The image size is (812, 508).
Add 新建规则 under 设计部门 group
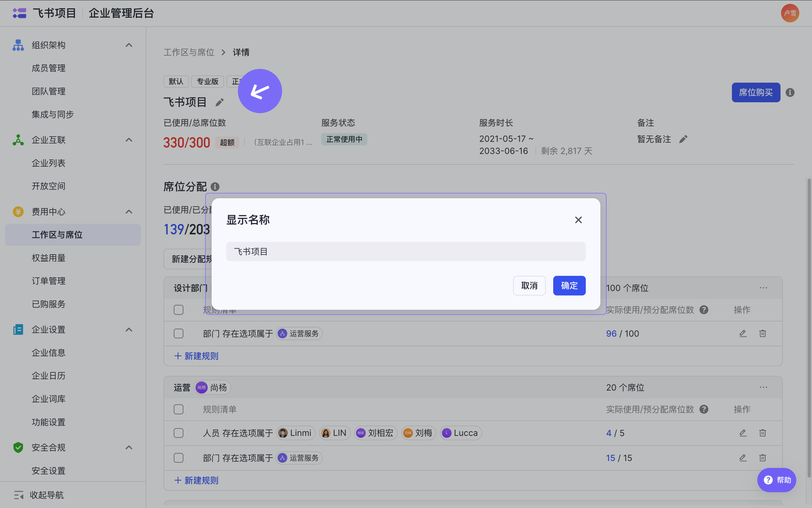coord(196,356)
